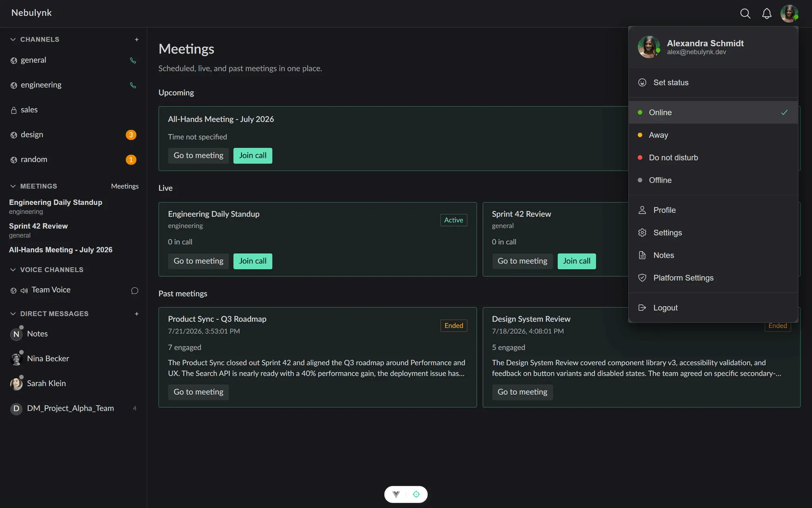Image resolution: width=812 pixels, height=508 pixels.
Task: Join call for Engineering Daily Standup
Action: tap(253, 261)
